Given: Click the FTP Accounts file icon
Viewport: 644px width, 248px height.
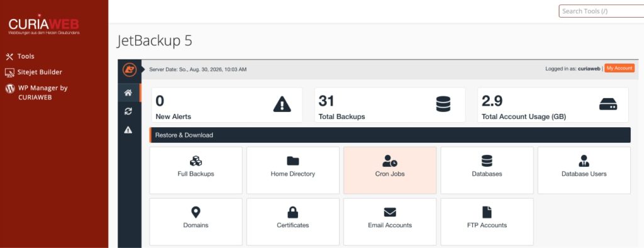Looking at the screenshot, I should (x=487, y=212).
